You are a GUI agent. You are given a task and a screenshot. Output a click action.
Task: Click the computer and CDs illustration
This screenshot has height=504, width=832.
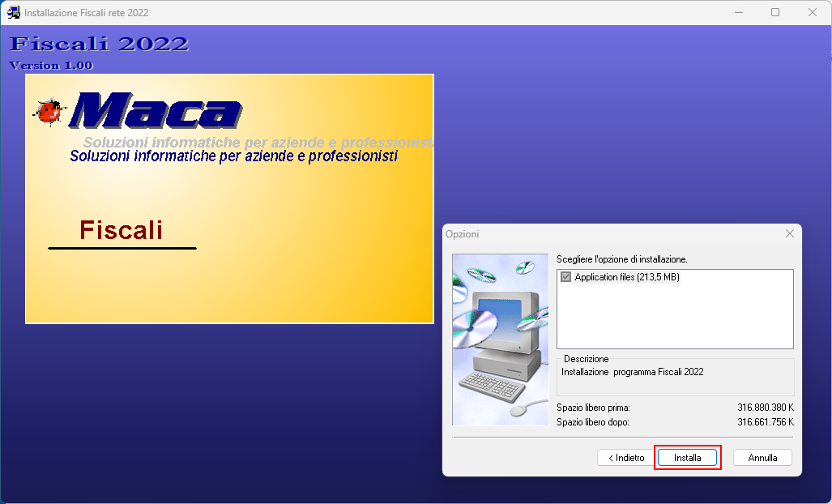(500, 340)
